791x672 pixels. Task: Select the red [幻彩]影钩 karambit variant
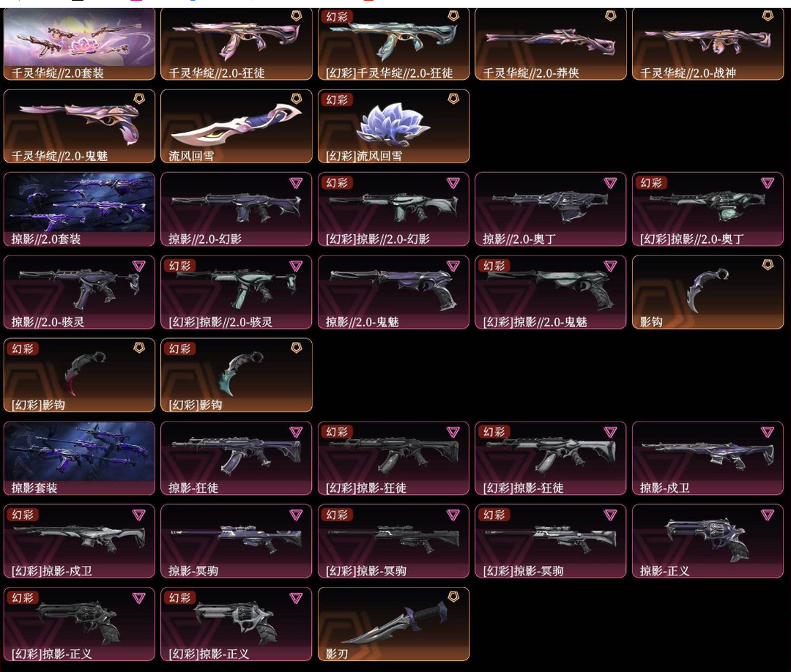tap(79, 376)
